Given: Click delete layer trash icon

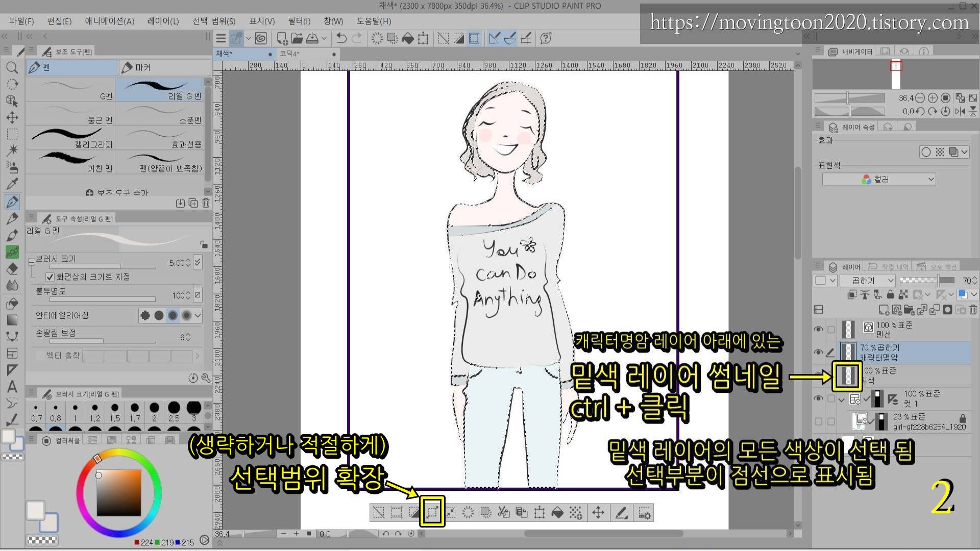Looking at the screenshot, I should 973,310.
